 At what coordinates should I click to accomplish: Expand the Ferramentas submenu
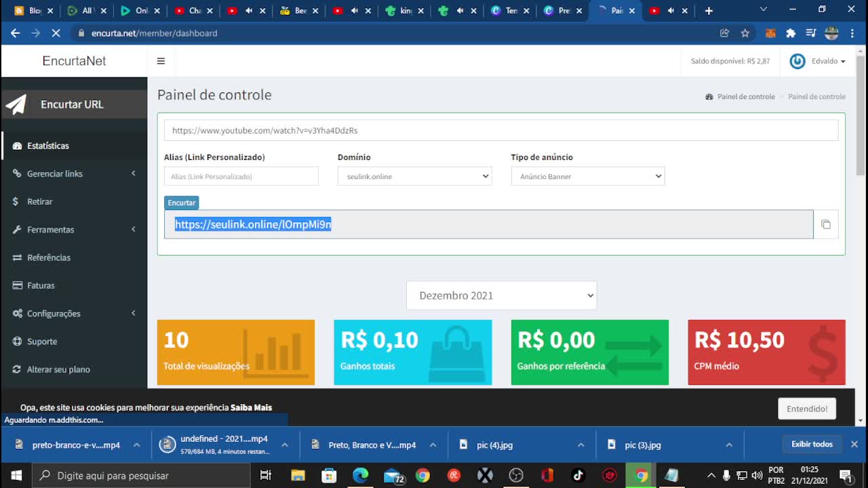coord(134,230)
